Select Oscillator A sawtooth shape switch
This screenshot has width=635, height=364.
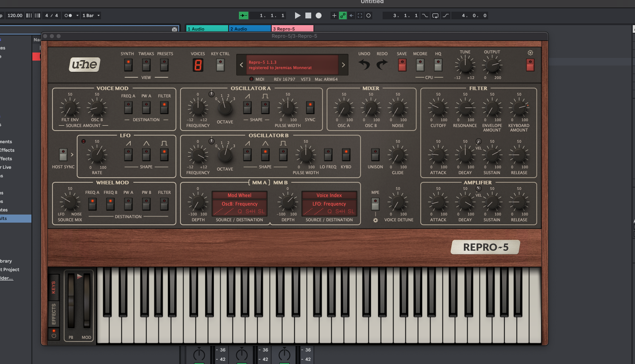click(247, 108)
